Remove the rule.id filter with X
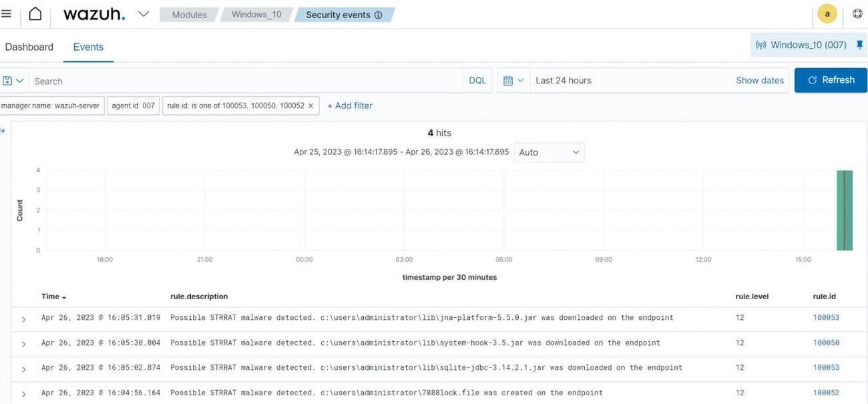868x404 pixels. click(x=310, y=106)
